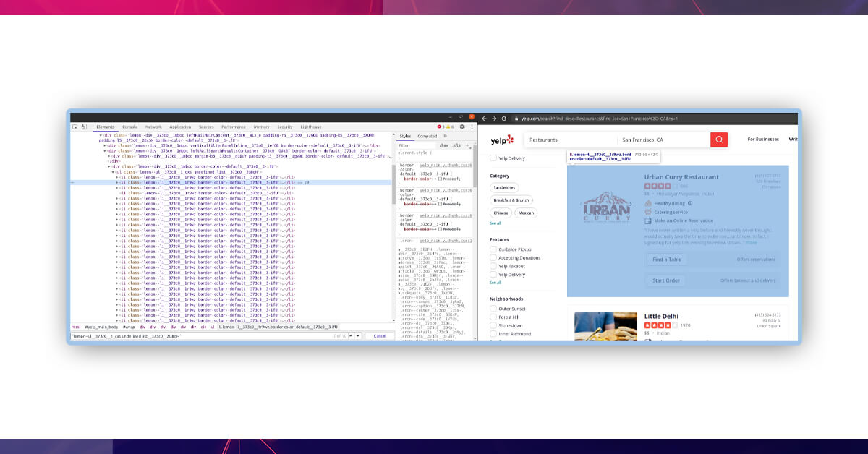This screenshot has width=868, height=454.
Task: Click the Make an Online Reservation calendar icon
Action: point(648,220)
